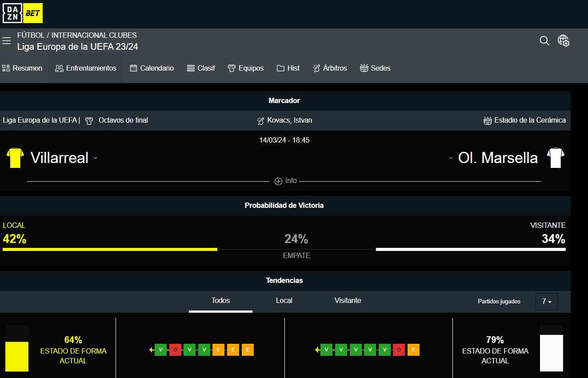Click the Tendencias section header
Image resolution: width=588 pixels, height=378 pixels.
click(x=284, y=281)
